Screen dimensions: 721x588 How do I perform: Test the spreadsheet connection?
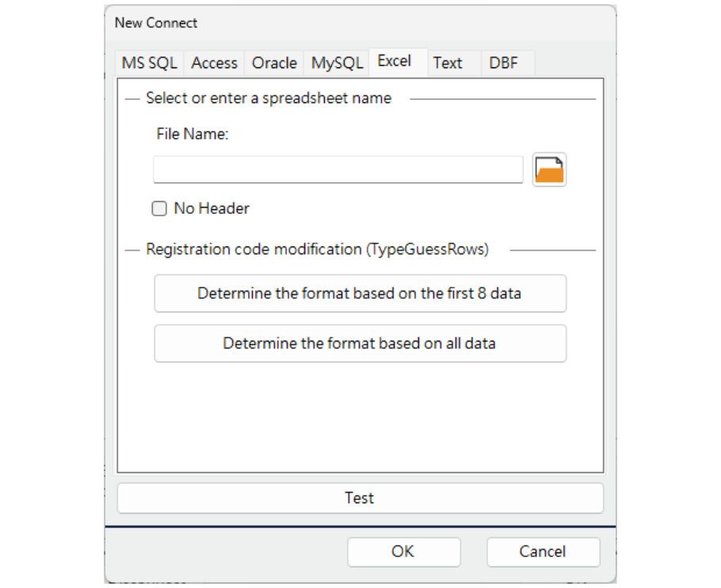[x=360, y=498]
